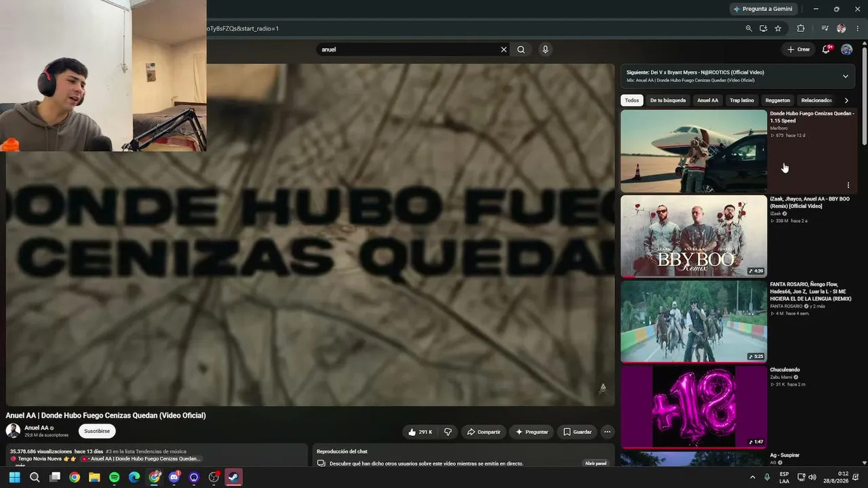Open Steam from the taskbar
868x488 pixels.
233,477
